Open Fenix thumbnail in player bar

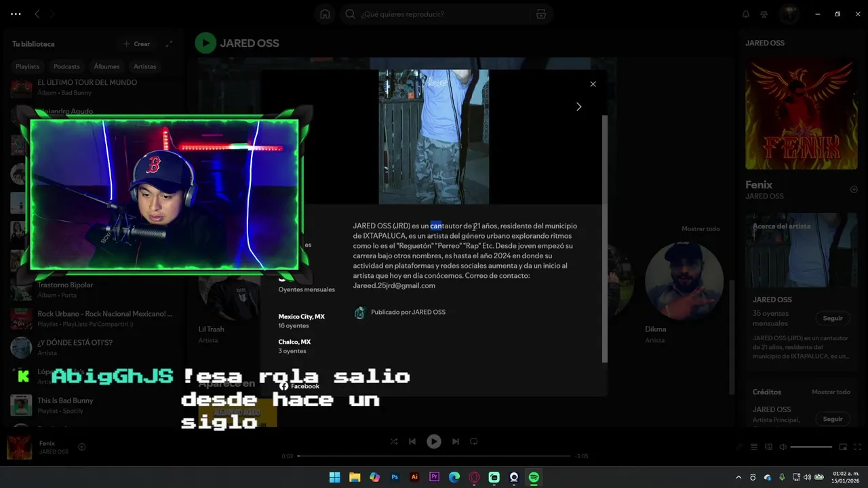(x=19, y=447)
